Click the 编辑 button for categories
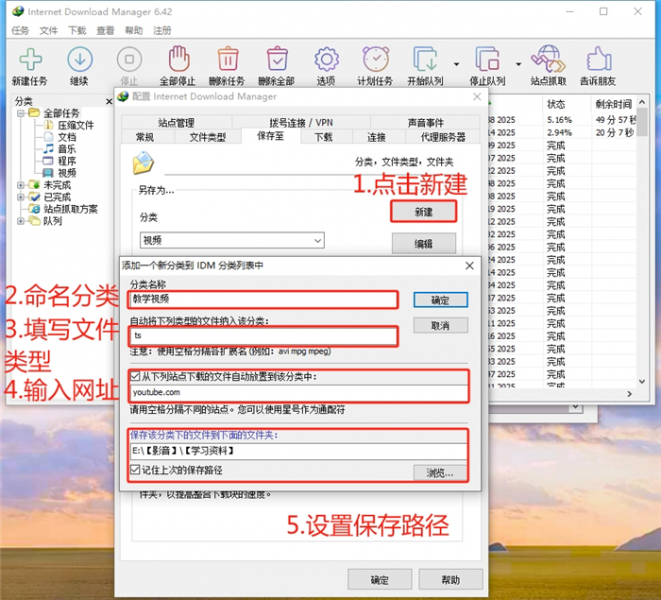 [424, 244]
